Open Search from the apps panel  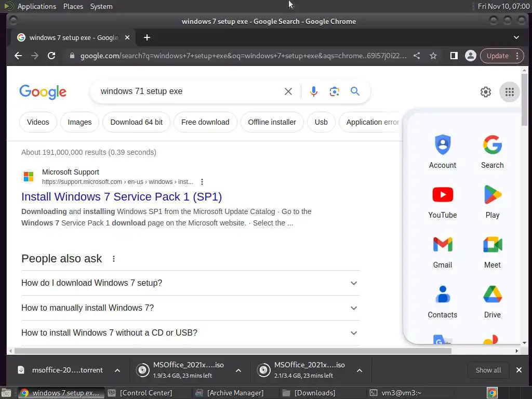pyautogui.click(x=493, y=151)
